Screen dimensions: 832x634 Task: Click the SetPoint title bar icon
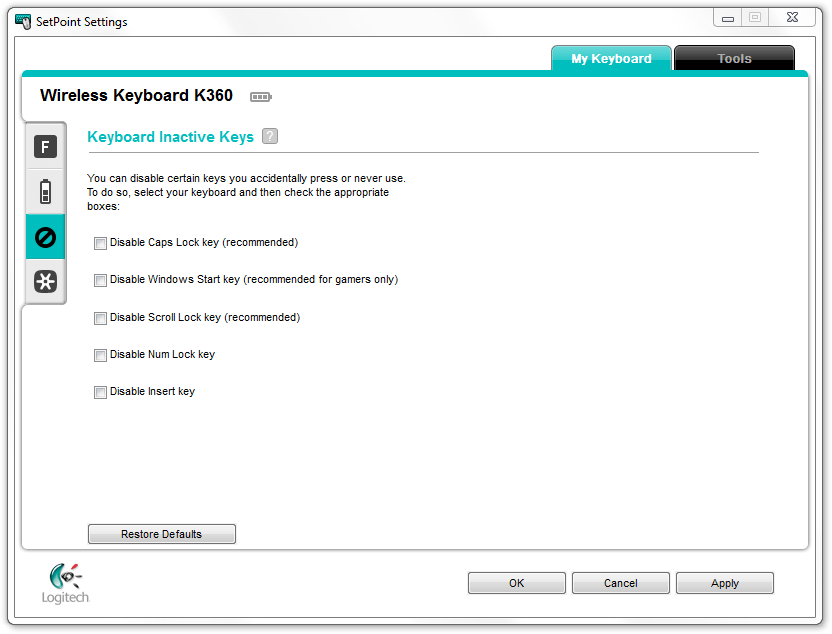pyautogui.click(x=23, y=21)
